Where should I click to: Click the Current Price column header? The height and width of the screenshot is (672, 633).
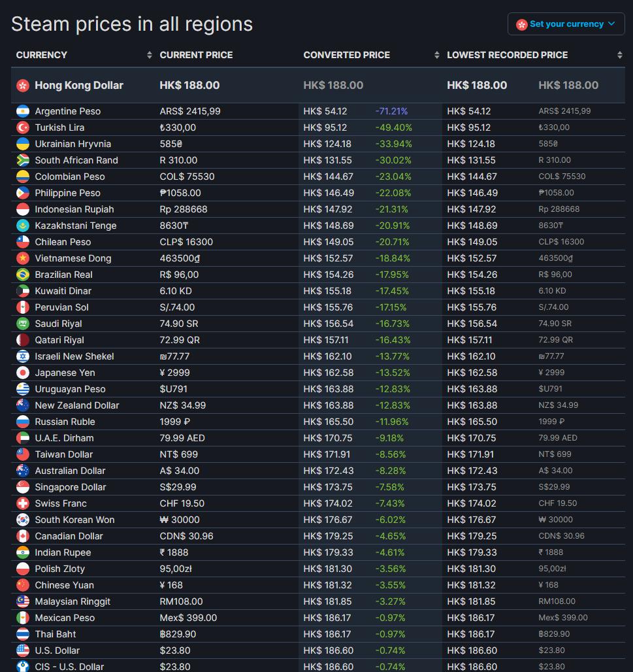click(196, 55)
